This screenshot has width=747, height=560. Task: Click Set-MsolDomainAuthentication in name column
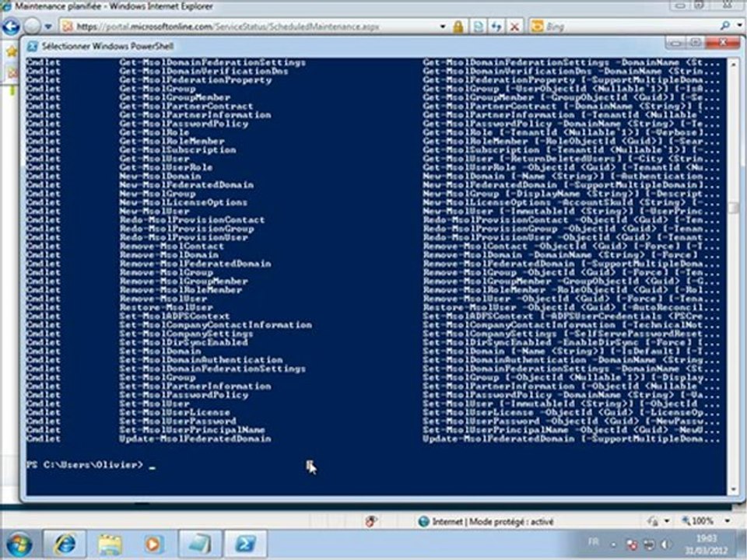pos(201,360)
